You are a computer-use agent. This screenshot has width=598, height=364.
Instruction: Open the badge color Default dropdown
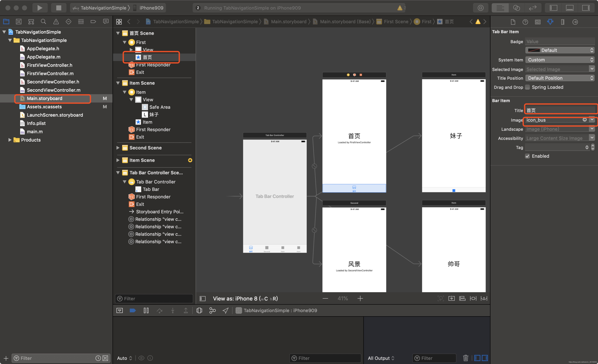coord(560,50)
